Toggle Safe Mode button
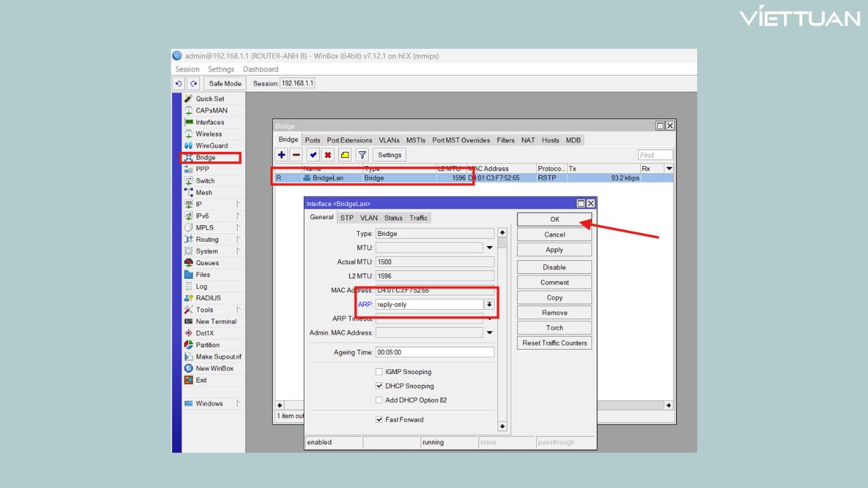Screen dimensions: 868x488 point(225,83)
